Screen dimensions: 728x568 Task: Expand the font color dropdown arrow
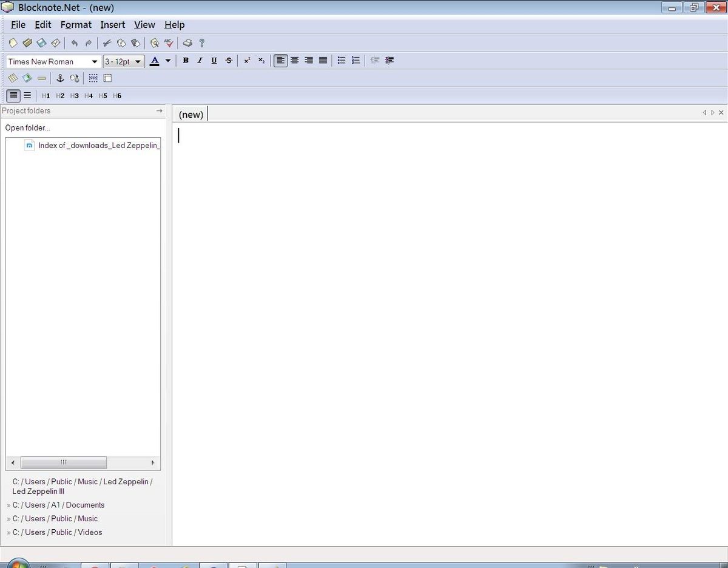(x=168, y=61)
